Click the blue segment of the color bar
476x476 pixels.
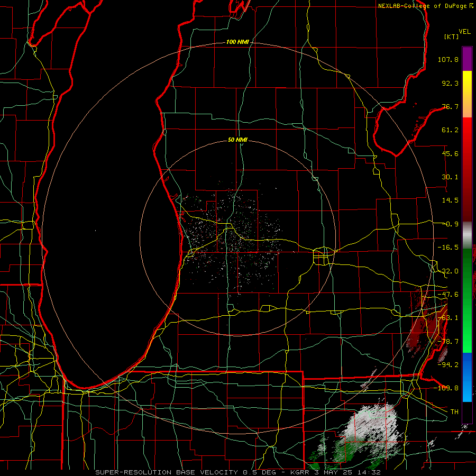click(467, 377)
